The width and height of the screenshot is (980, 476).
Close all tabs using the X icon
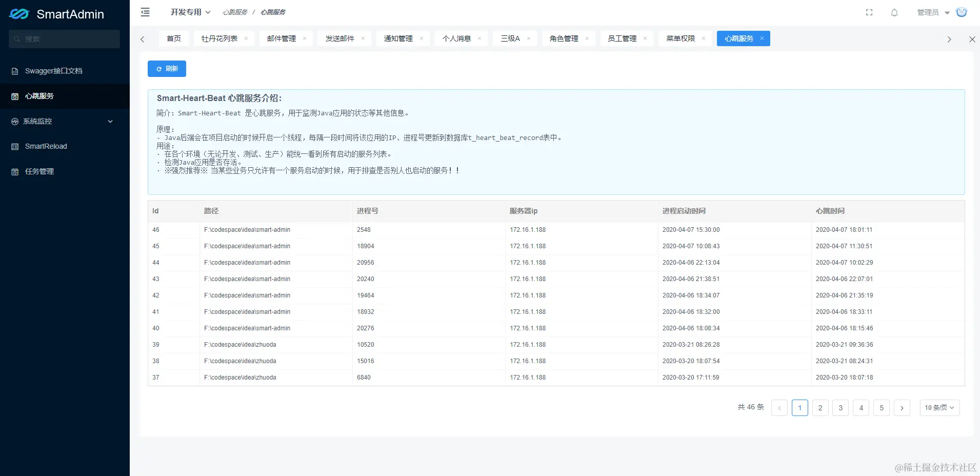pos(972,39)
